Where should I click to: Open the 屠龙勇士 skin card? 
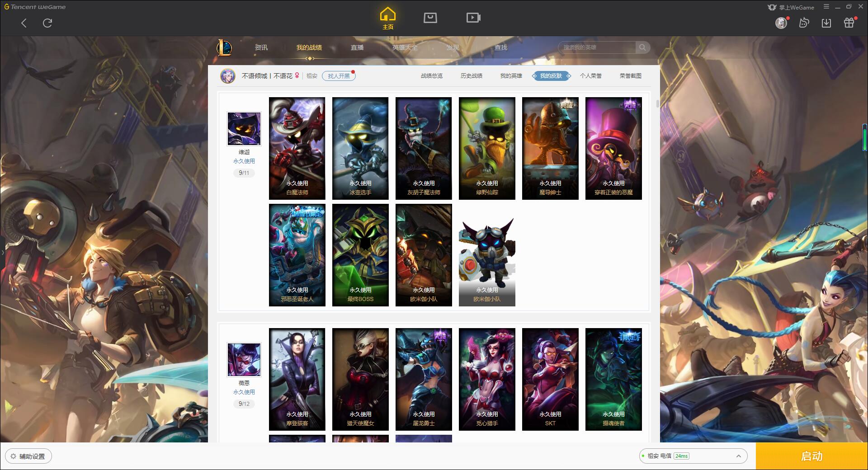pos(424,379)
